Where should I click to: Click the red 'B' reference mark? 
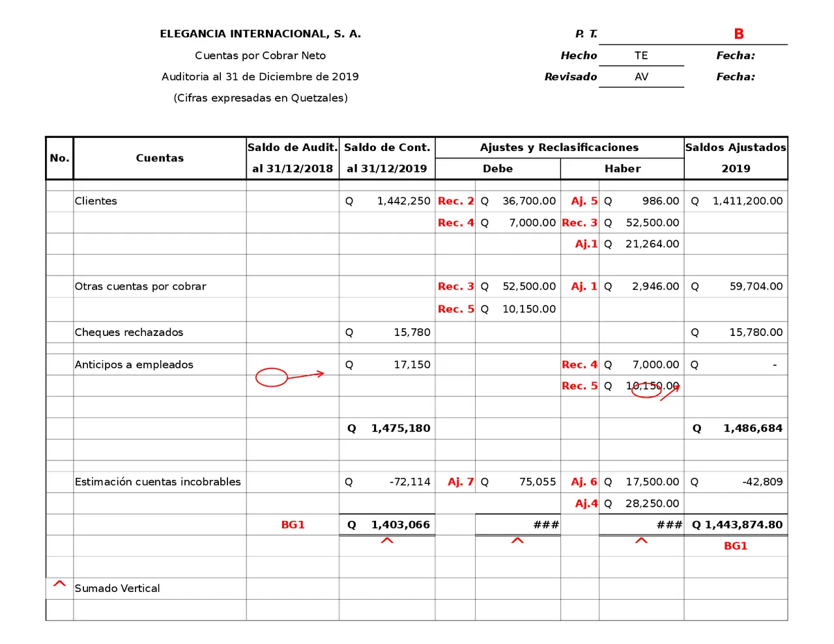[739, 34]
